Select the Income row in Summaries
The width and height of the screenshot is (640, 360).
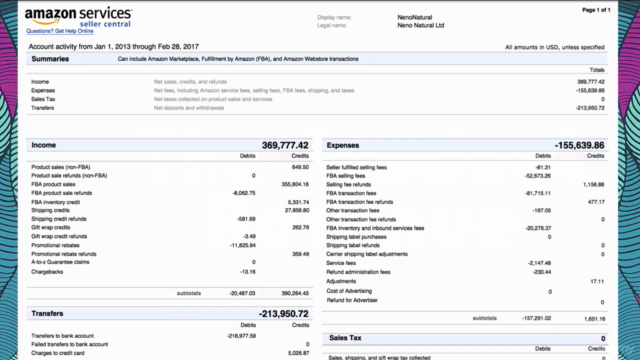tap(317, 82)
